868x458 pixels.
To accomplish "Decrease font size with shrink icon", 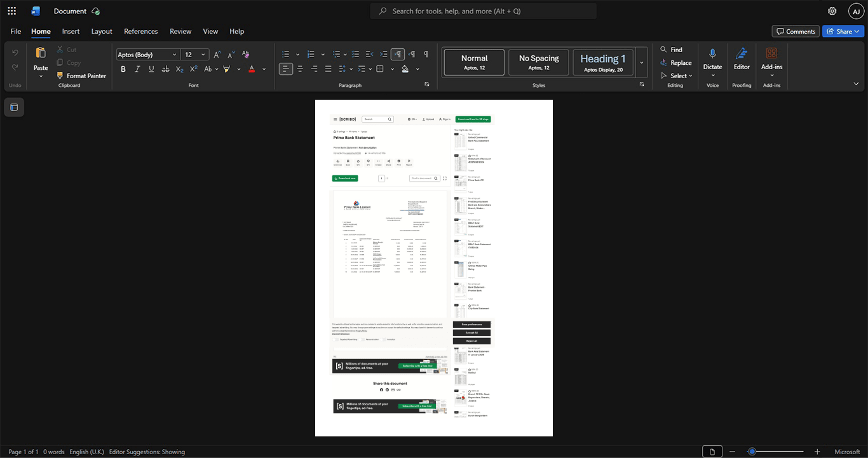I will [231, 55].
